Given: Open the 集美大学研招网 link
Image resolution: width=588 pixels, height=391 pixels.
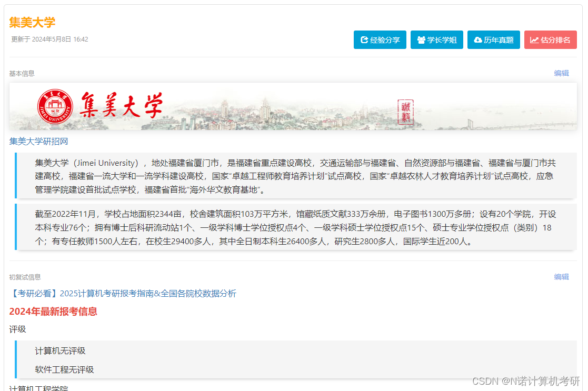Looking at the screenshot, I should (38, 142).
